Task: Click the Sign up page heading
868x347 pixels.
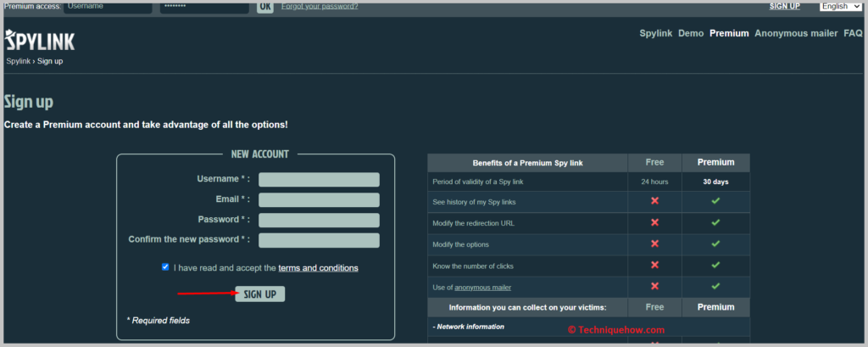Action: [29, 102]
